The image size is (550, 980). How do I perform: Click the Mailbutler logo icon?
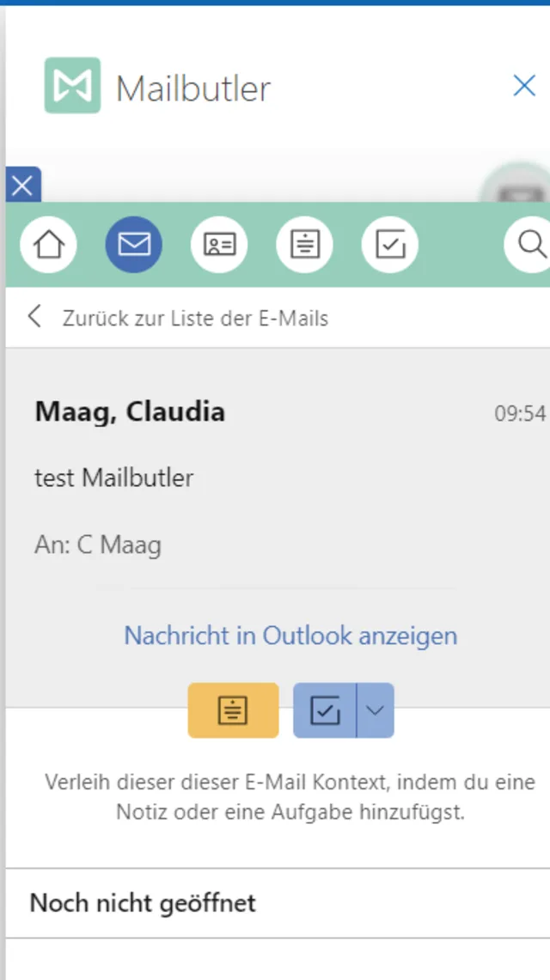point(72,86)
